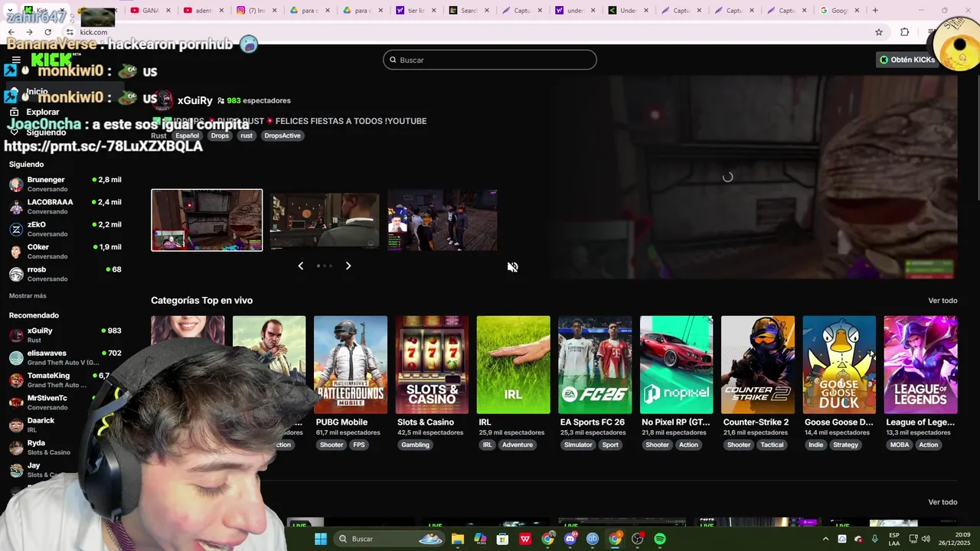The height and width of the screenshot is (551, 980).
Task: Open Ver todo for Categorías Top en vivo
Action: click(x=942, y=300)
